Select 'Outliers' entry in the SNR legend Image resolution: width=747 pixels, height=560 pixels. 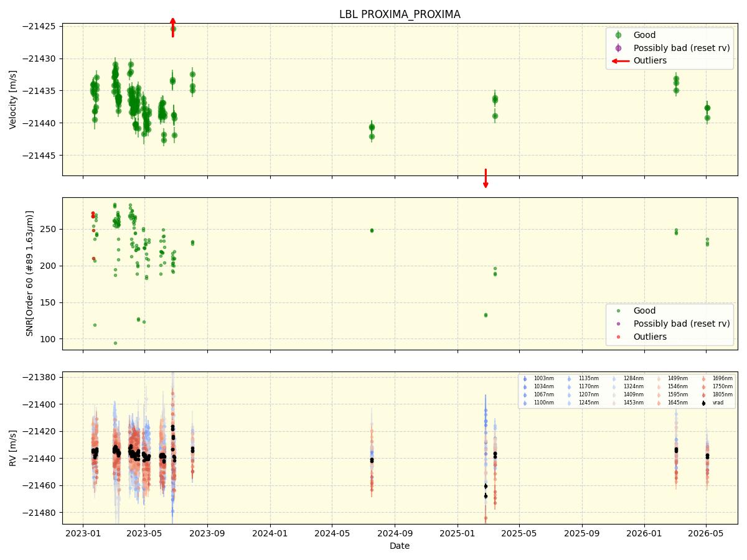[650, 337]
